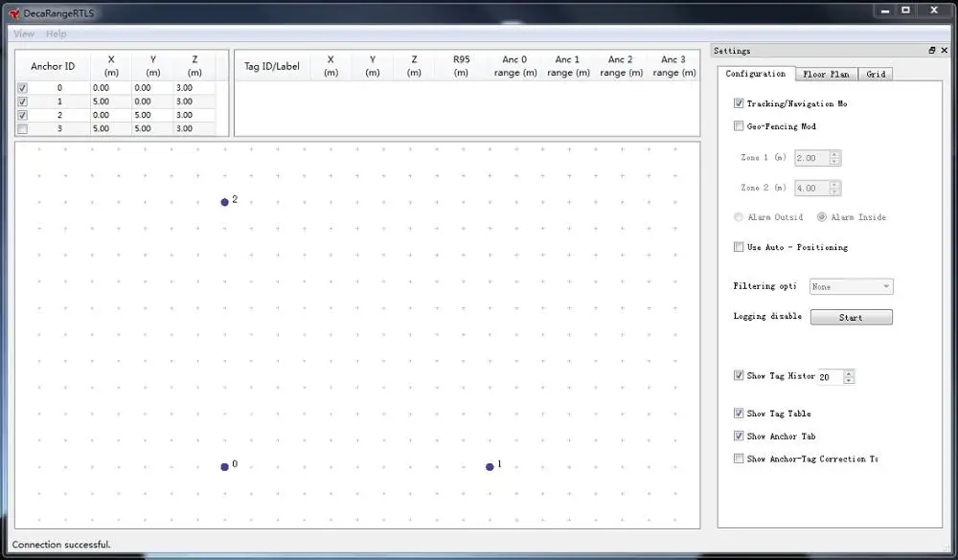This screenshot has width=958, height=560.
Task: Select Alarm Inside radio button
Action: 822,216
